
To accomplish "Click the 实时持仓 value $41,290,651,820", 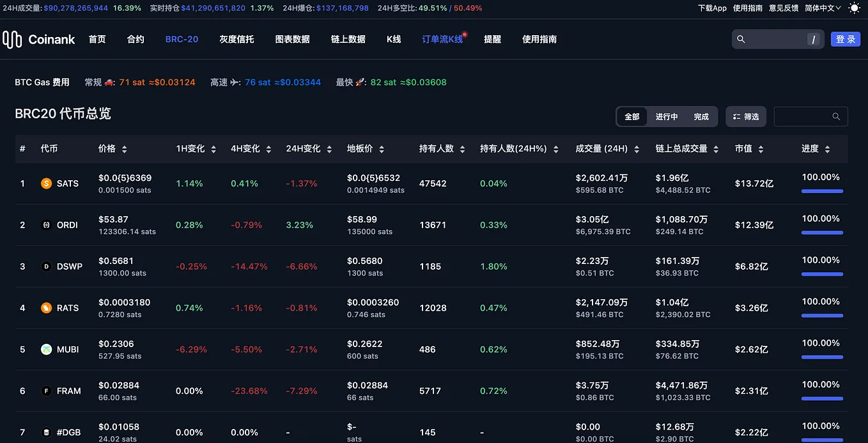I will pyautogui.click(x=213, y=8).
